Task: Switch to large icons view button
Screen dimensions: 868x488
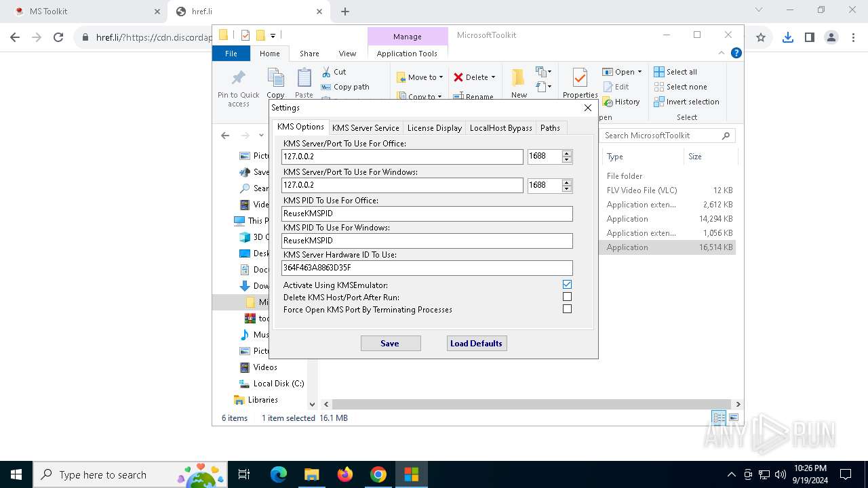Action: [733, 418]
